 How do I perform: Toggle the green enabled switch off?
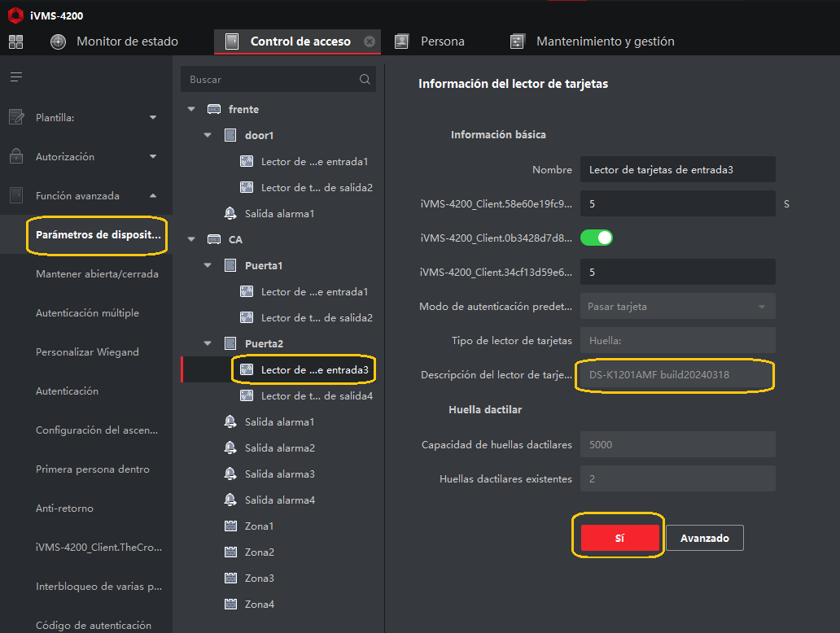tap(596, 238)
